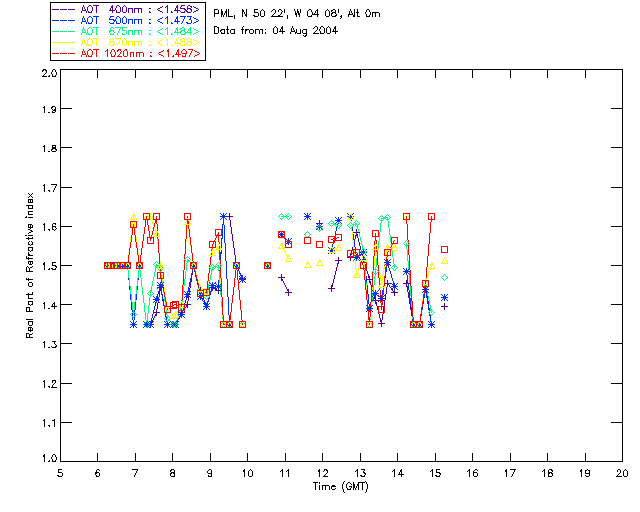Click the legend entry "AOT 500nm : <1.473>"
This screenshot has height=512, width=640.
tap(127, 20)
